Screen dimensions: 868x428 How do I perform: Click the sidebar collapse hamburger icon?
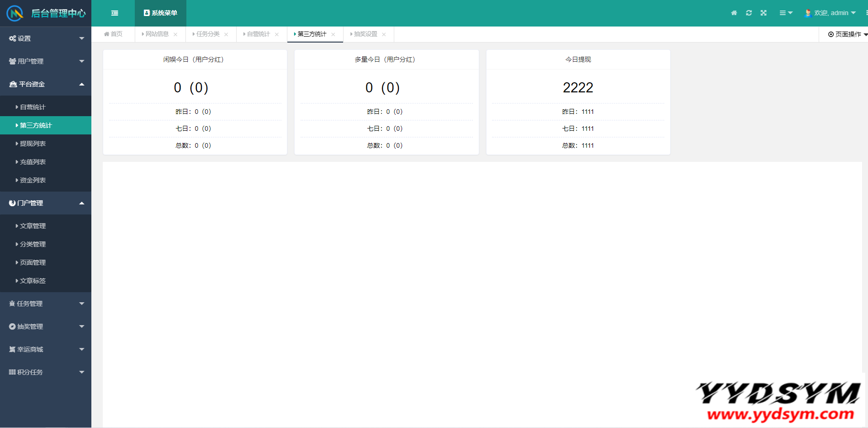[115, 13]
